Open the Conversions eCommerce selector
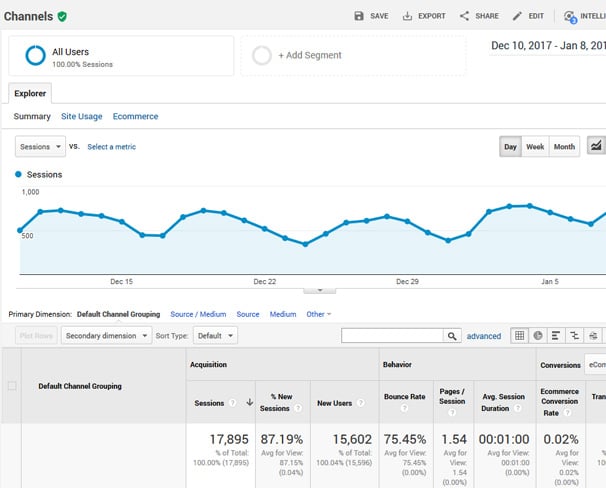606x488 pixels. [x=595, y=364]
